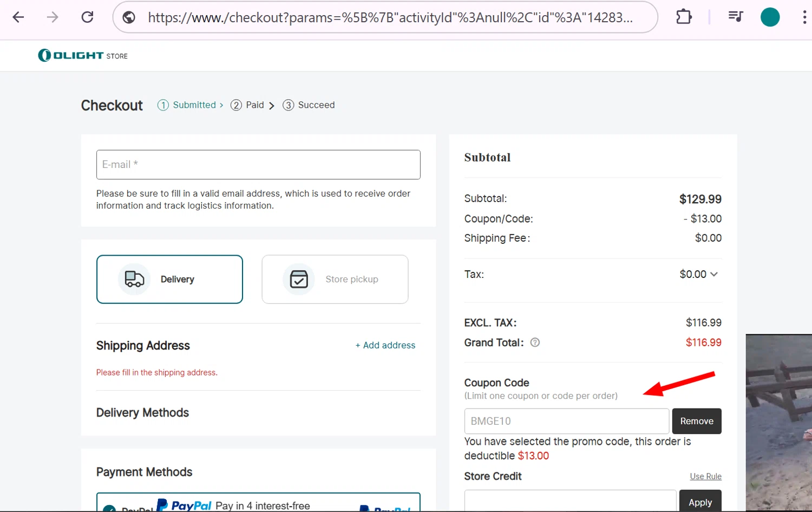Select the Store pickup option
The image size is (812, 512).
(x=335, y=279)
